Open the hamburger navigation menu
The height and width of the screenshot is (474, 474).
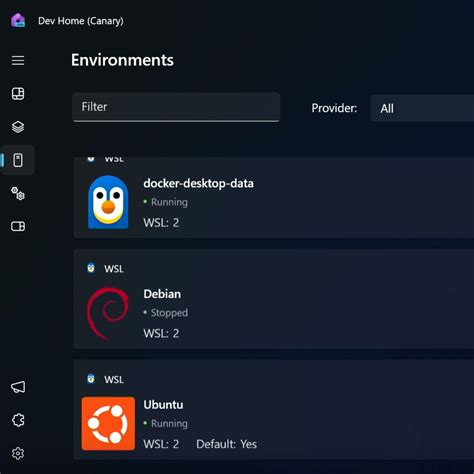click(18, 61)
